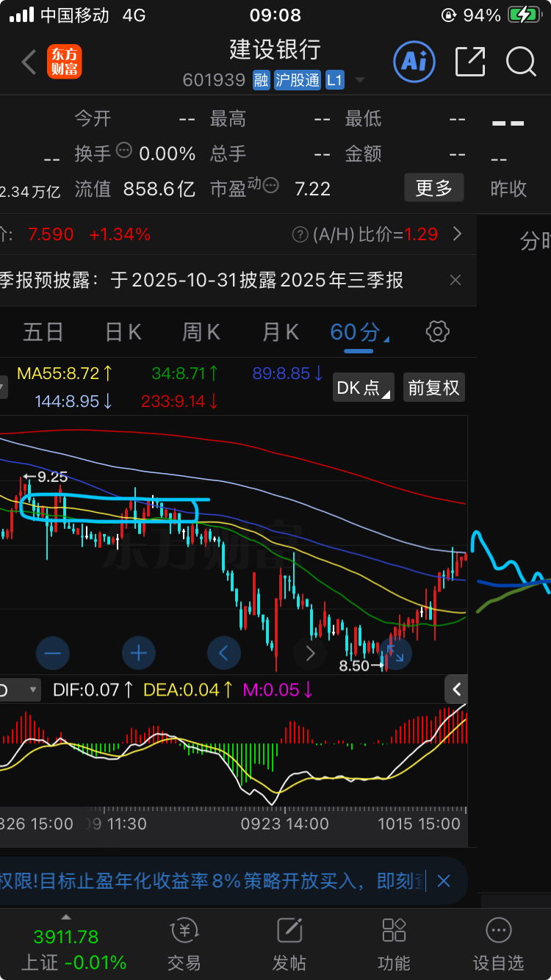Screen dimensions: 551x980
Task: Close the promotional banner
Action: 444,881
